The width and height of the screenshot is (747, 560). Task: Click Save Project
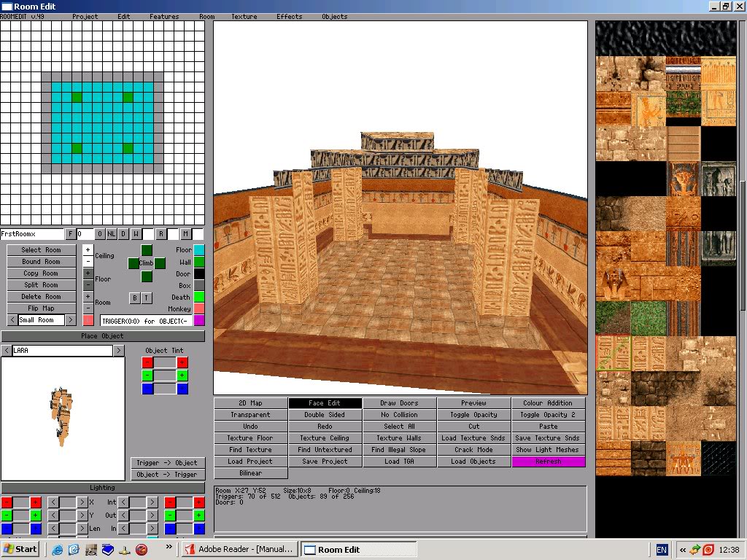pos(325,462)
